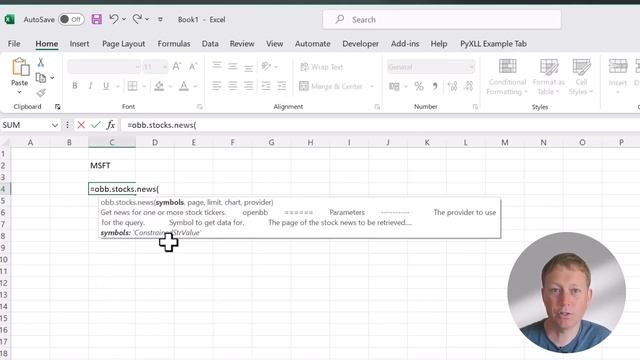
Task: Cut selection with scissors icon
Action: (x=40, y=62)
